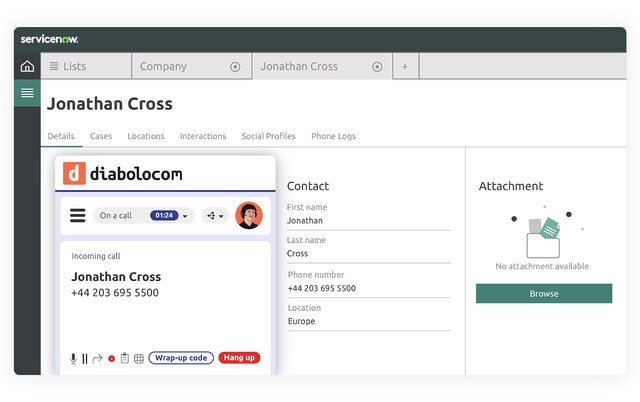Image resolution: width=640 pixels, height=402 pixels.
Task: Pause the call with the hold icon
Action: click(85, 359)
